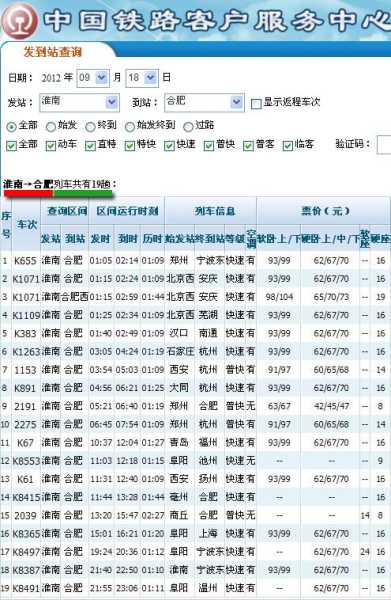Select the 全部 radio button
391x600 pixels.
(12, 126)
